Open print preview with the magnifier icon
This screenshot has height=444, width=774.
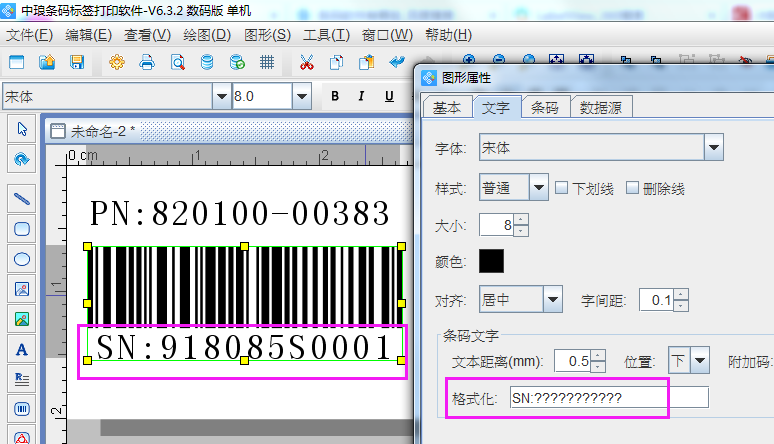pos(177,62)
